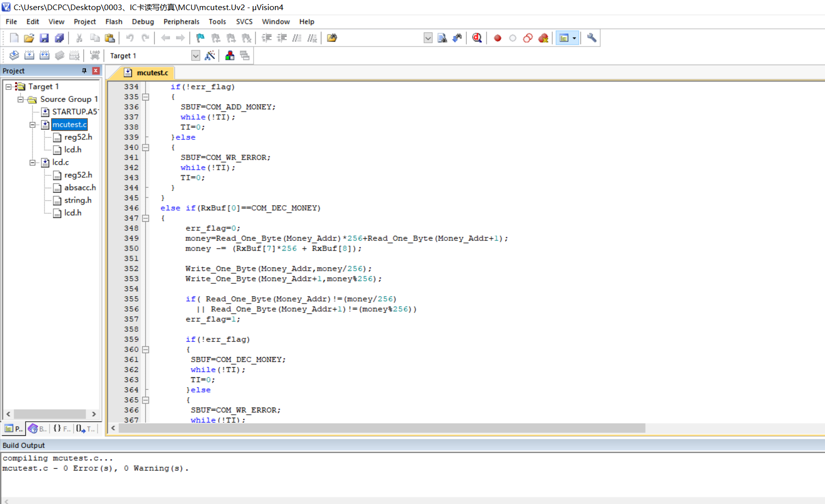The image size is (825, 504).
Task: Open Find in Files
Action: click(332, 38)
